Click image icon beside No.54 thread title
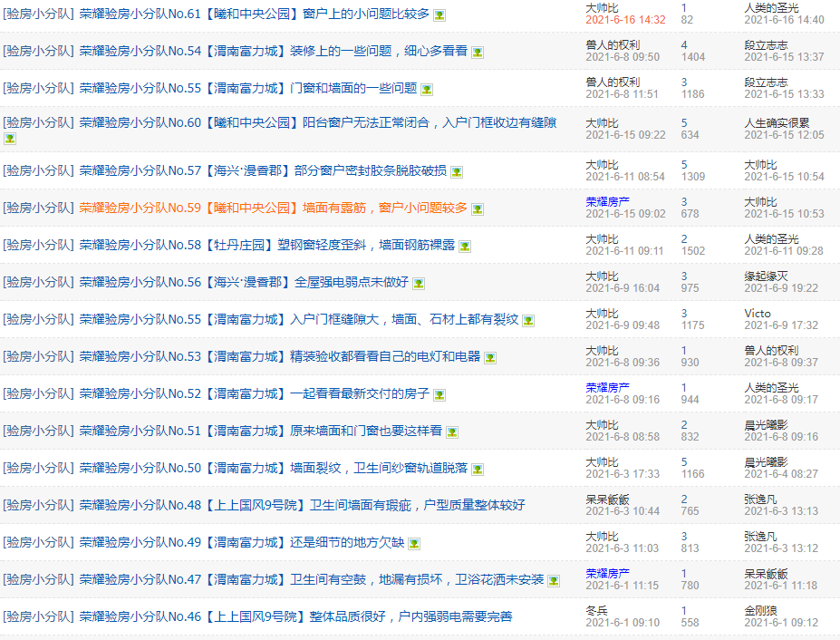840x640 pixels. pyautogui.click(x=478, y=53)
